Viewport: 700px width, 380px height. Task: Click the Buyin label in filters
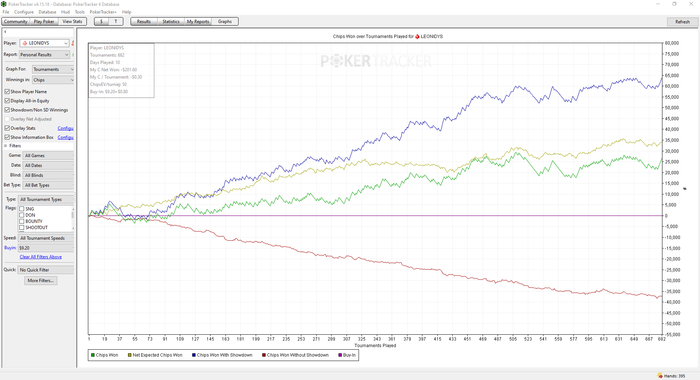coord(10,248)
